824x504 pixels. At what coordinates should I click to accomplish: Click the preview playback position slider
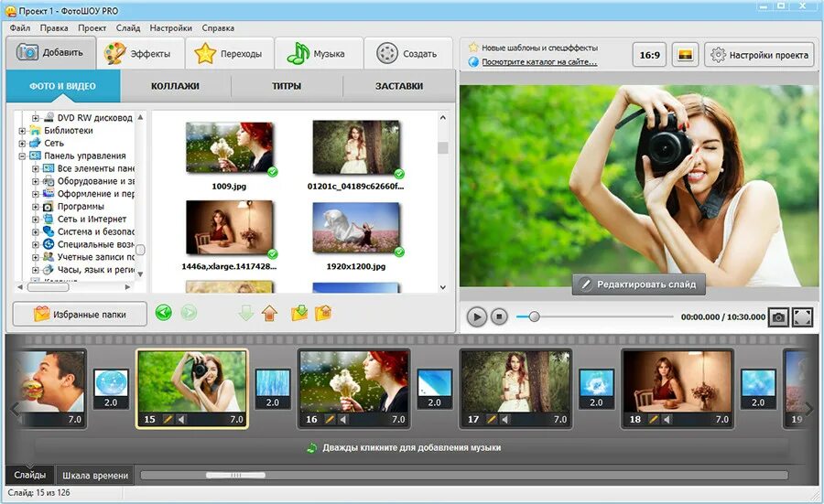click(534, 316)
